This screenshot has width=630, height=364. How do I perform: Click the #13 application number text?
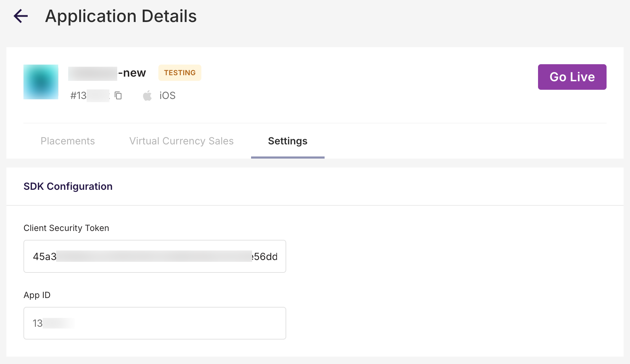pos(79,95)
